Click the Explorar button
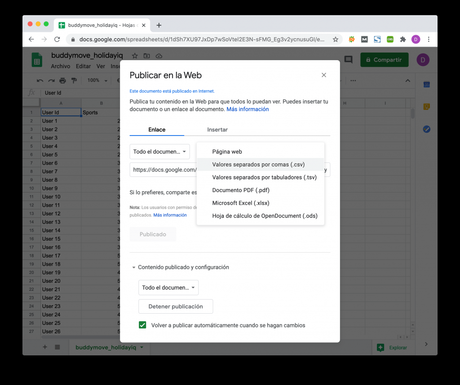Screen dimensions: 460x385 click(x=392, y=348)
